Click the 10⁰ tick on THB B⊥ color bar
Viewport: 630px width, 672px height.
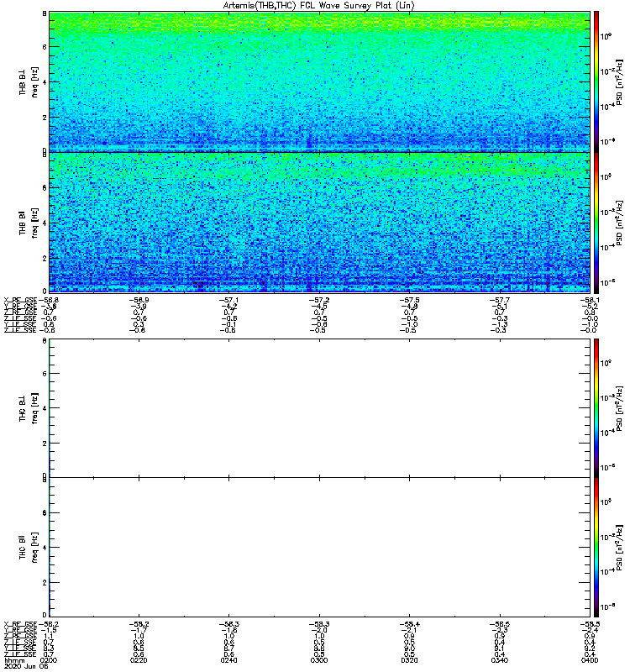606,36
